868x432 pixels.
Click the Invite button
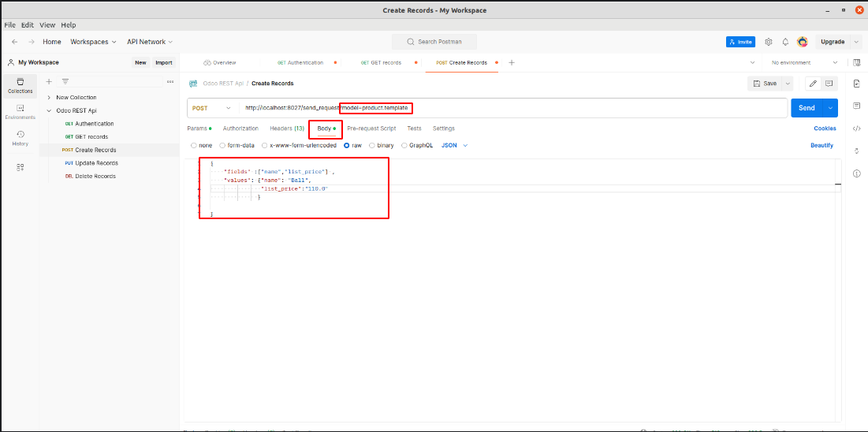[740, 42]
